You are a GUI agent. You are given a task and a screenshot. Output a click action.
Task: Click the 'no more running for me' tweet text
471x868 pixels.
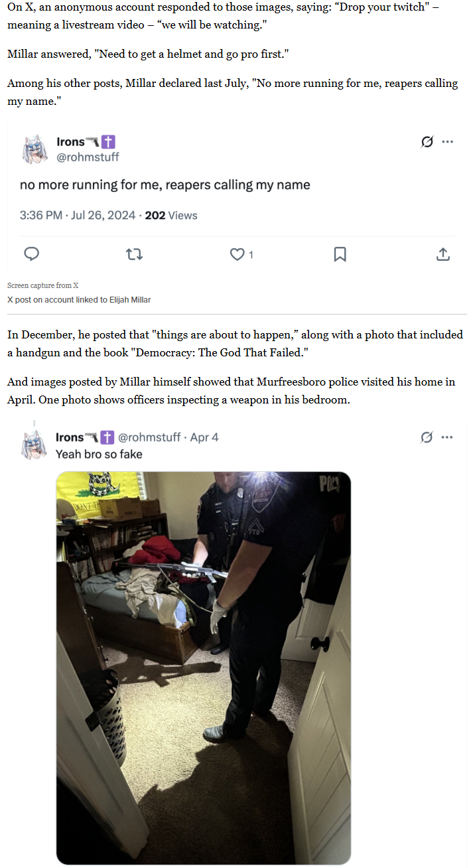click(165, 184)
